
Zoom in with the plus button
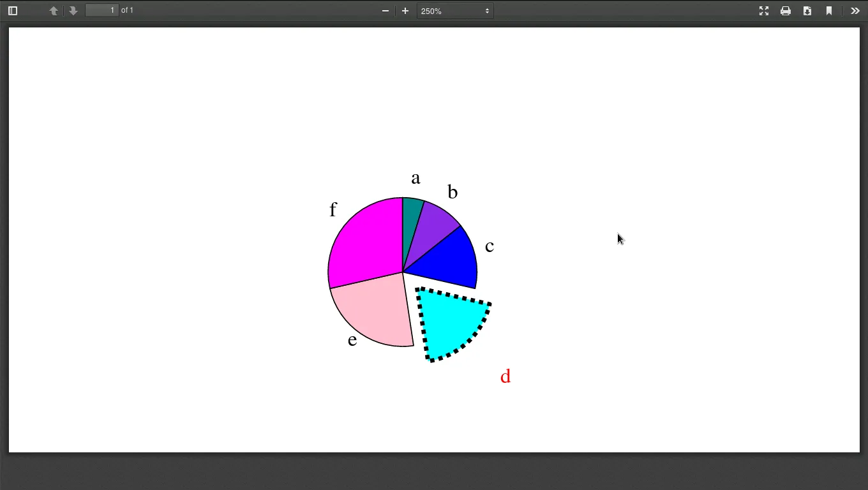tap(405, 11)
